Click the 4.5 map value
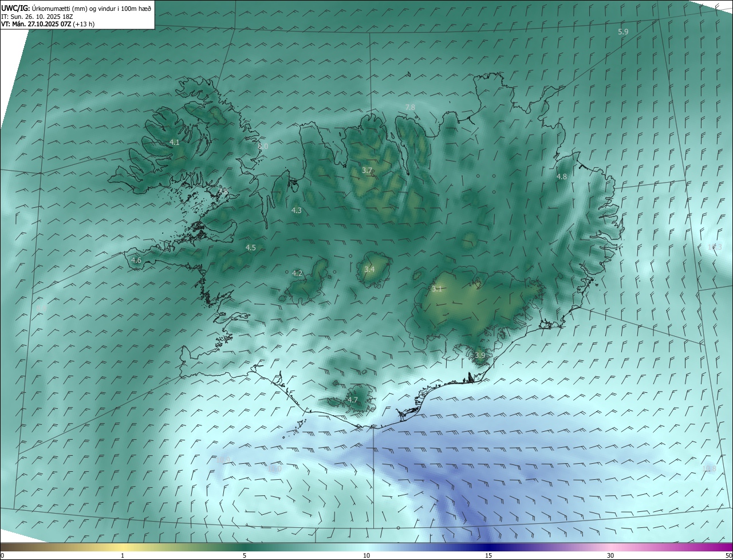The height and width of the screenshot is (560, 733). coord(251,247)
